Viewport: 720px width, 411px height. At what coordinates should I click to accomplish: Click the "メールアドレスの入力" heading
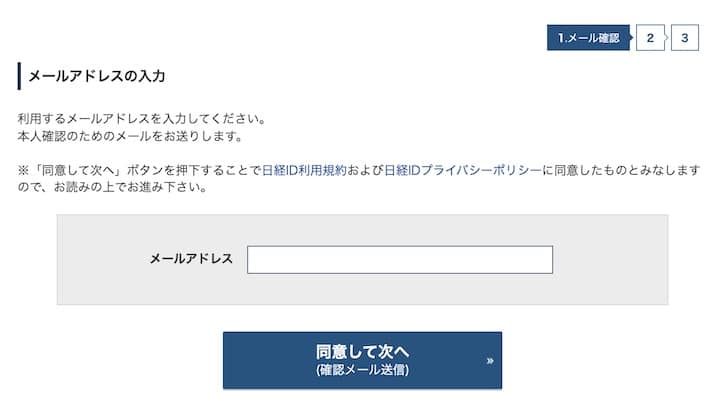[x=97, y=76]
